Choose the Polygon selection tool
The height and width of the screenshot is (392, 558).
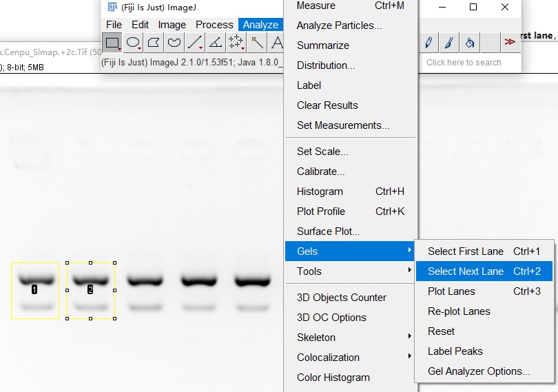[x=154, y=43]
